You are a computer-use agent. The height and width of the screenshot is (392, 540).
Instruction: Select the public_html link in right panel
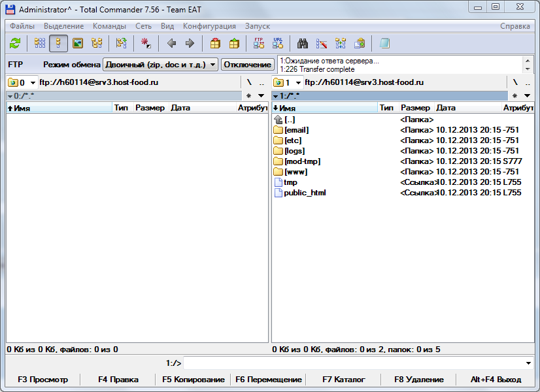(x=305, y=193)
